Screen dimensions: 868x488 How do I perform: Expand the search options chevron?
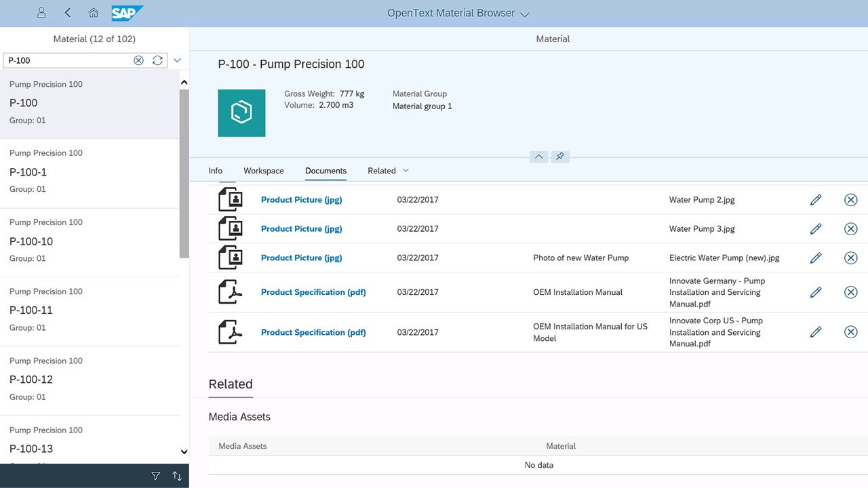[177, 60]
